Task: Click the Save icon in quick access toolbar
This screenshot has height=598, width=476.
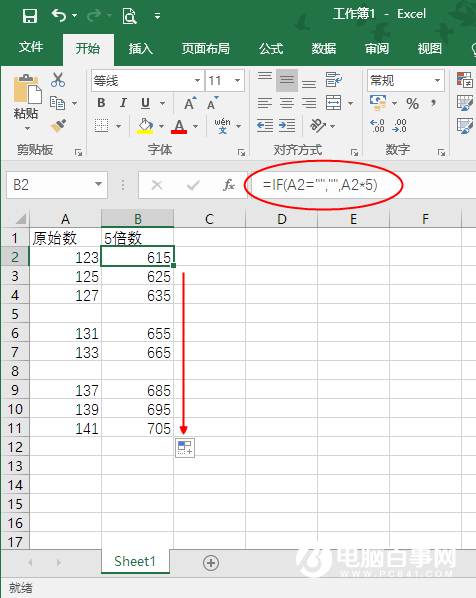Action: coord(30,16)
